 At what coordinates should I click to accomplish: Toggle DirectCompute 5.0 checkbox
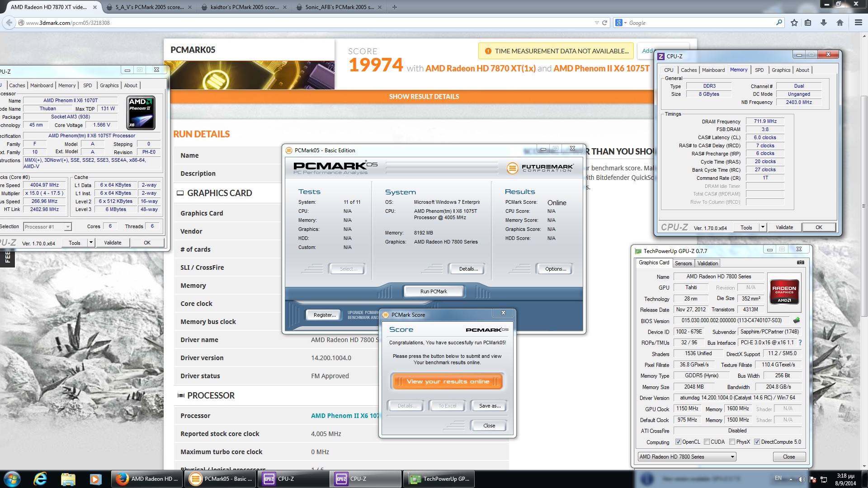pyautogui.click(x=757, y=442)
